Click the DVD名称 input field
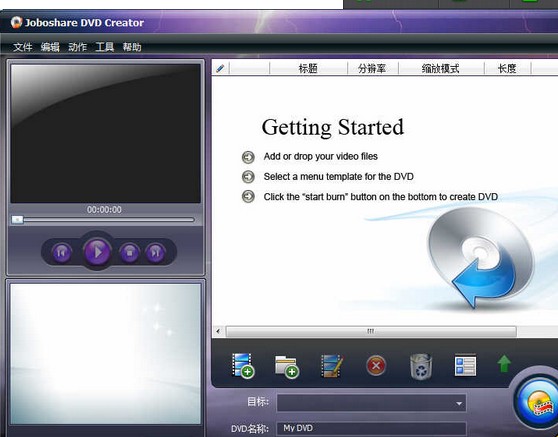Viewport: 558px width, 437px height. point(372,428)
